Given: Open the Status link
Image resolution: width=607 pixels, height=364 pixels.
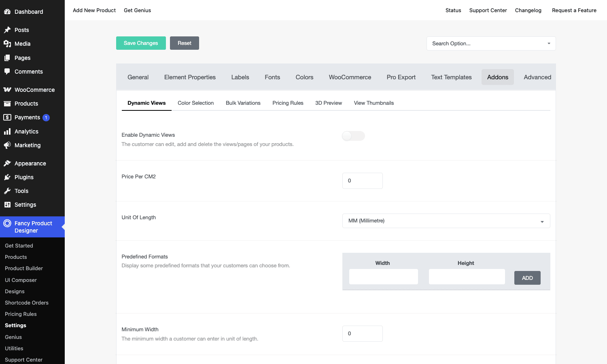Looking at the screenshot, I should [453, 10].
